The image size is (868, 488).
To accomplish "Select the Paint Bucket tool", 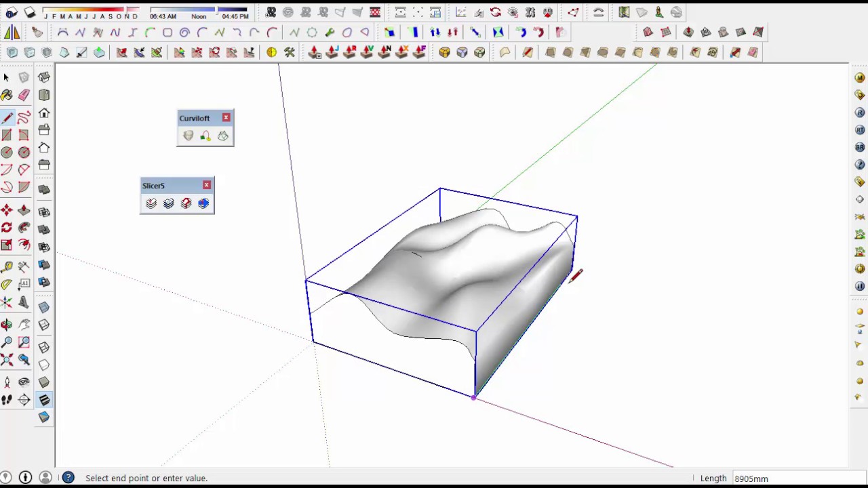I will (x=7, y=96).
